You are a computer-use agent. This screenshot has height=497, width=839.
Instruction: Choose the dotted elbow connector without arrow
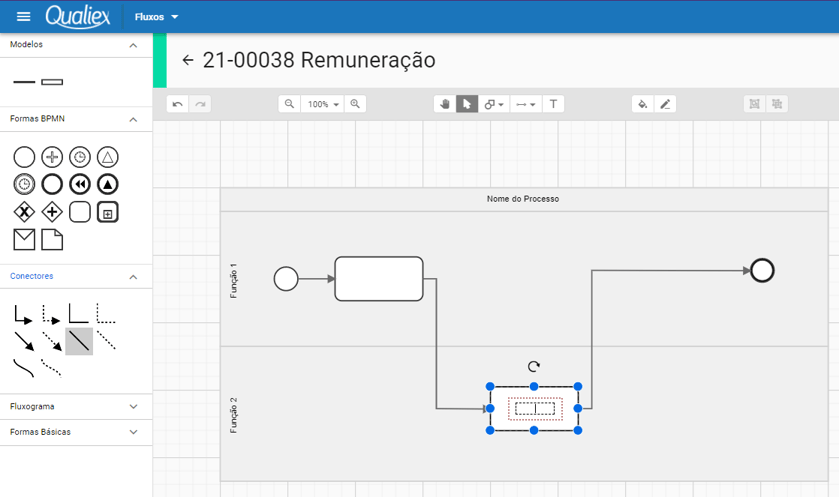pyautogui.click(x=106, y=314)
